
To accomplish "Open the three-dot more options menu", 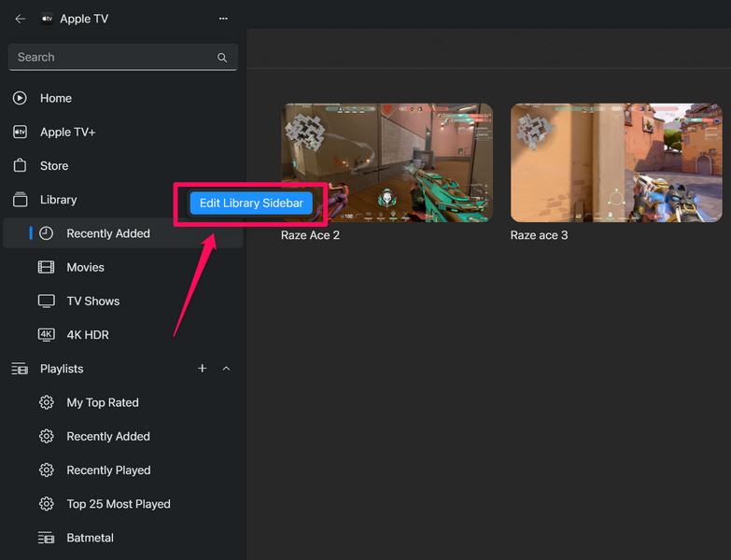I will [222, 19].
